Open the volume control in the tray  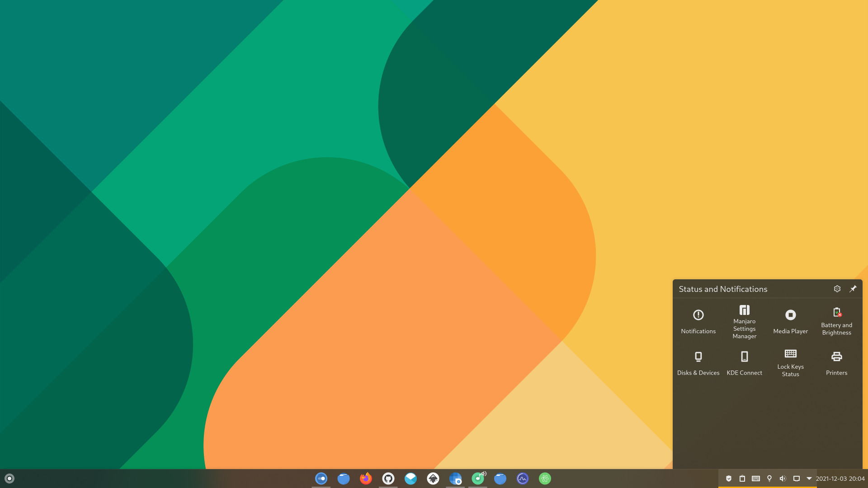[783, 479]
